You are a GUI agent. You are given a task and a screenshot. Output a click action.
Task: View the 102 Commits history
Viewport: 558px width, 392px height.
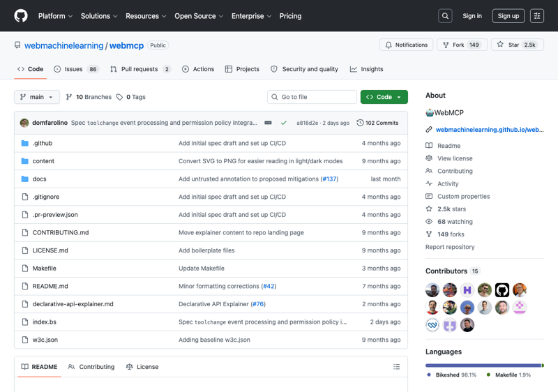point(377,123)
